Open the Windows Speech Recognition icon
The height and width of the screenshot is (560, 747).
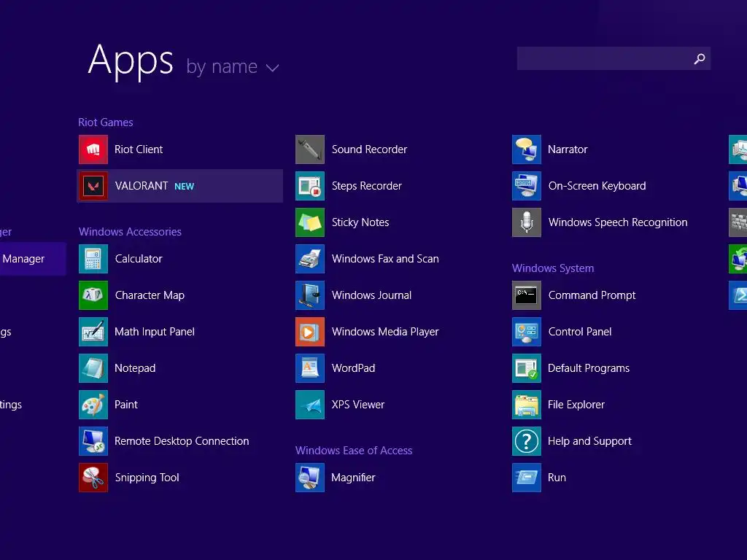[x=527, y=222]
